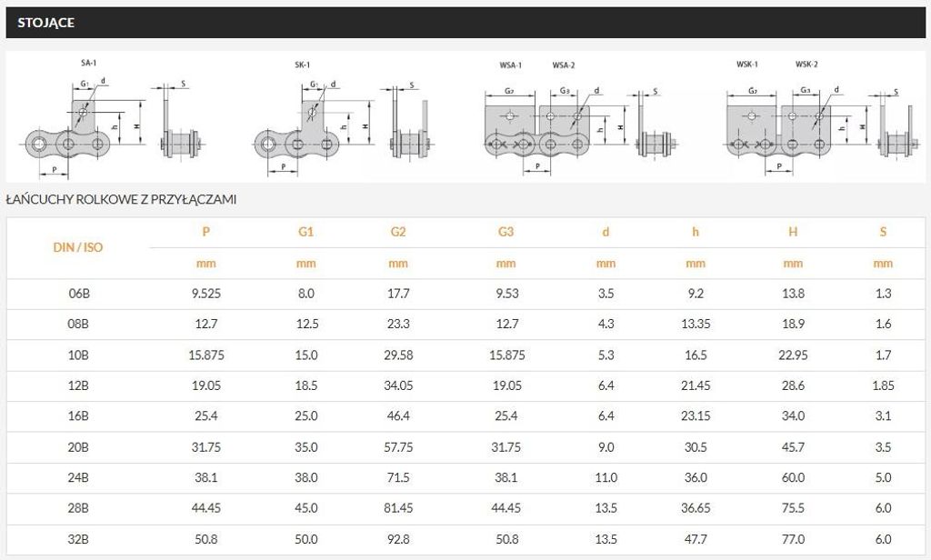Click the S column header
The width and height of the screenshot is (931, 560).
[x=883, y=232]
